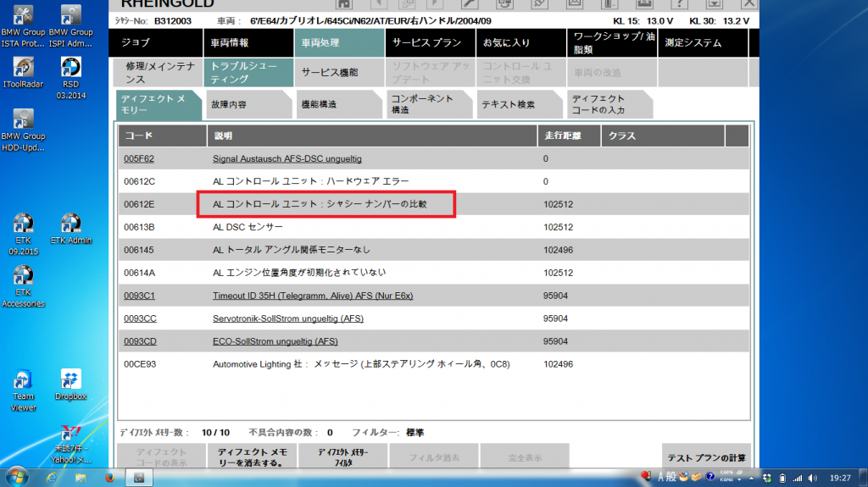Select the トラブルシューティング sub-tab
The height and width of the screenshot is (487, 868).
point(248,73)
